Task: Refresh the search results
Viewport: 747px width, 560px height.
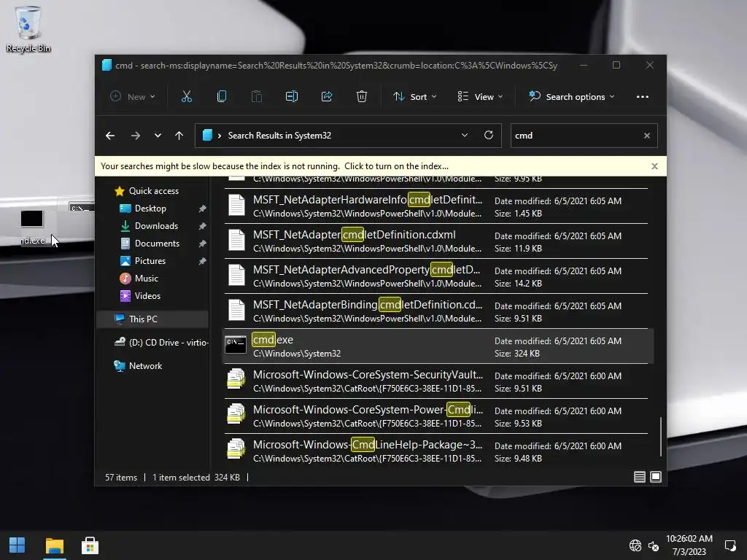Action: tap(488, 135)
